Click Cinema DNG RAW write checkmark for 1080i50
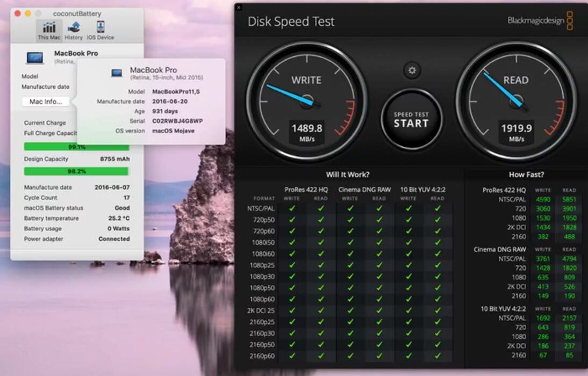This screenshot has height=376, width=588. point(350,243)
